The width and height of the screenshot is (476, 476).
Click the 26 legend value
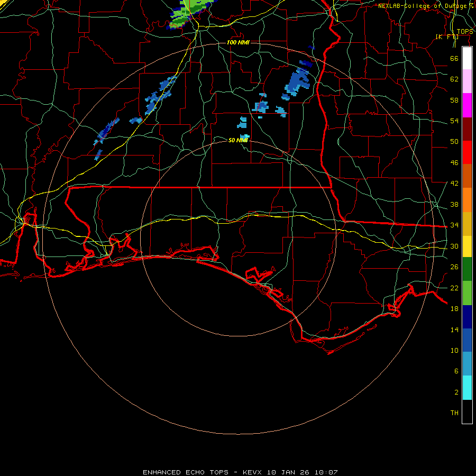[x=454, y=267]
